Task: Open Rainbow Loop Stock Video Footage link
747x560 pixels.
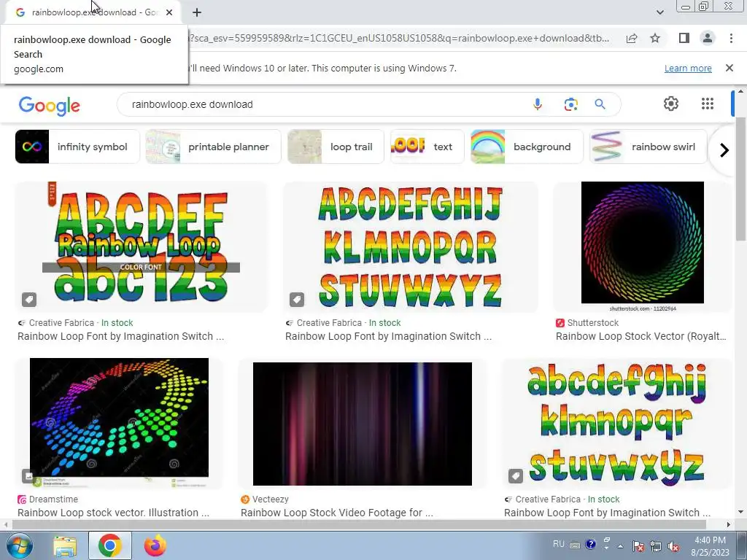Action: pyautogui.click(x=337, y=513)
